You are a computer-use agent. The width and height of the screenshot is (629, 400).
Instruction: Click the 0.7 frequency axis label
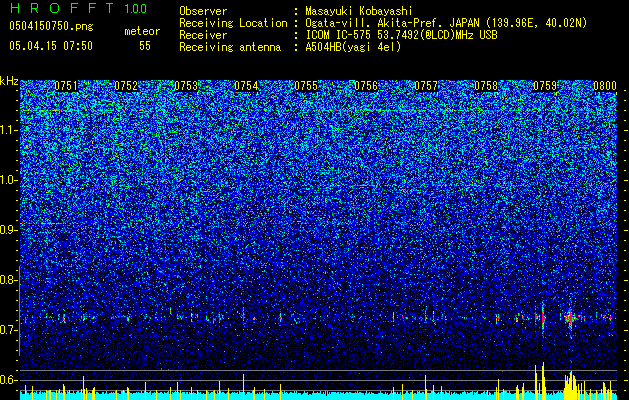(9, 330)
